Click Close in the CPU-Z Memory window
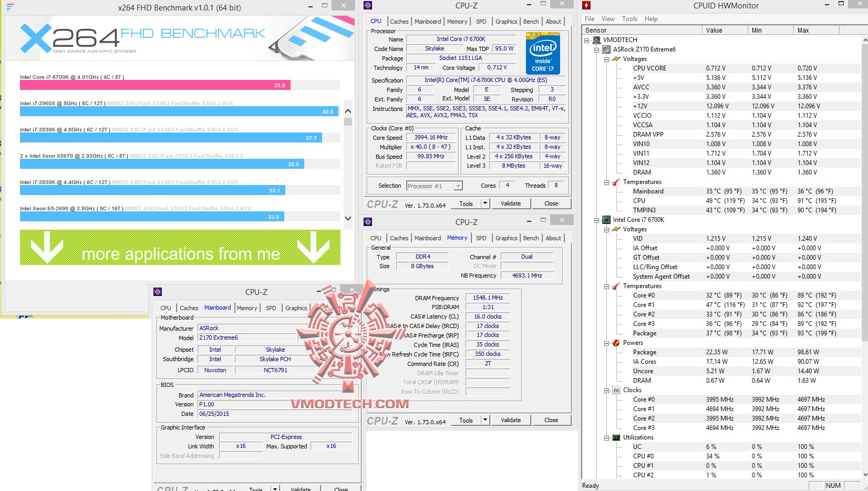Viewport: 868px width, 491px height. coord(551,420)
